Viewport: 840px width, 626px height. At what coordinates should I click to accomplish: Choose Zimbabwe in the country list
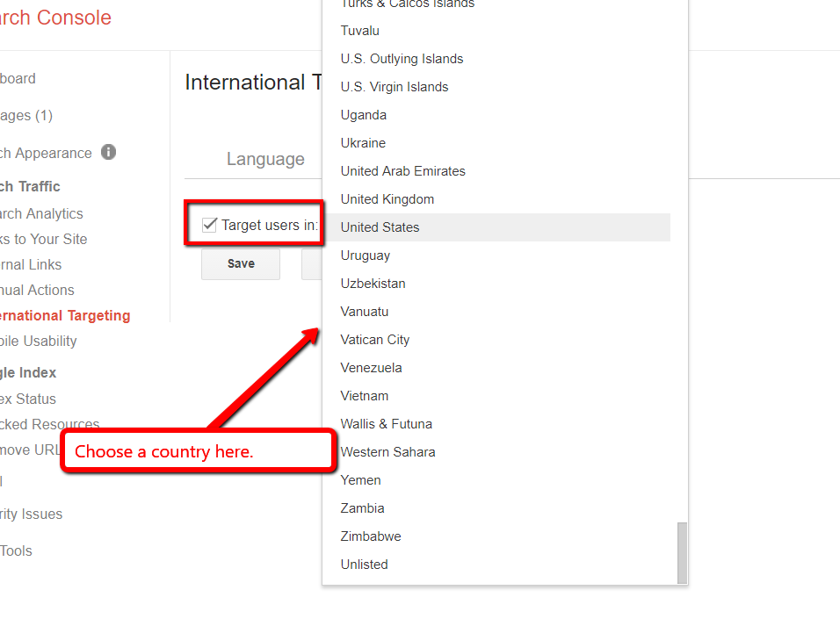(x=370, y=536)
